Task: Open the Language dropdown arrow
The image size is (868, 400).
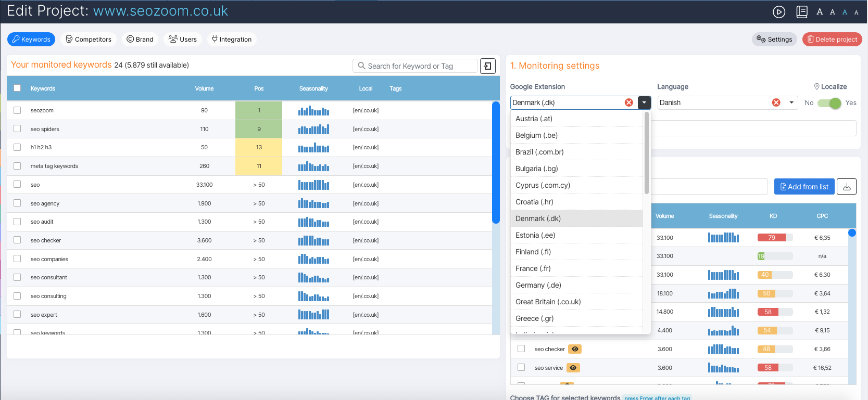Action: (791, 102)
